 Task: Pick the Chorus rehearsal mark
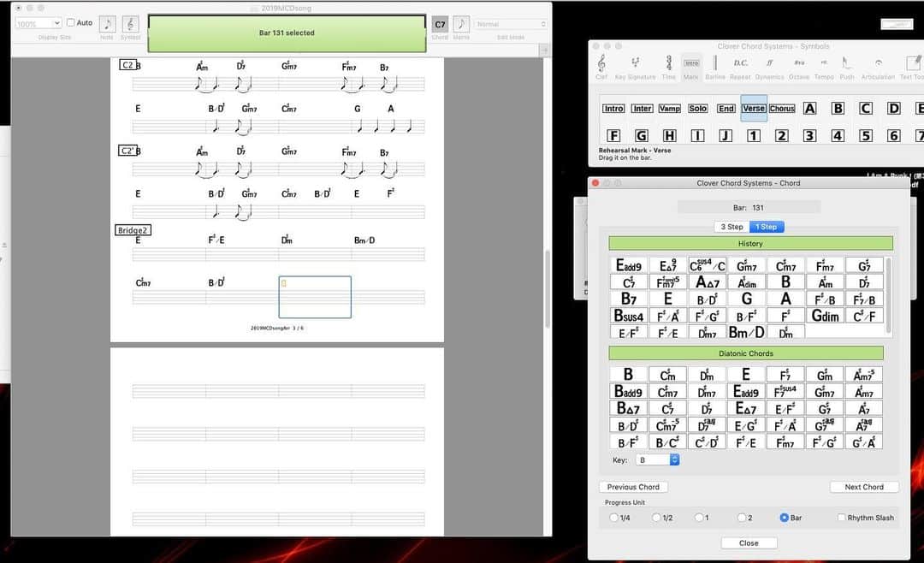(782, 109)
